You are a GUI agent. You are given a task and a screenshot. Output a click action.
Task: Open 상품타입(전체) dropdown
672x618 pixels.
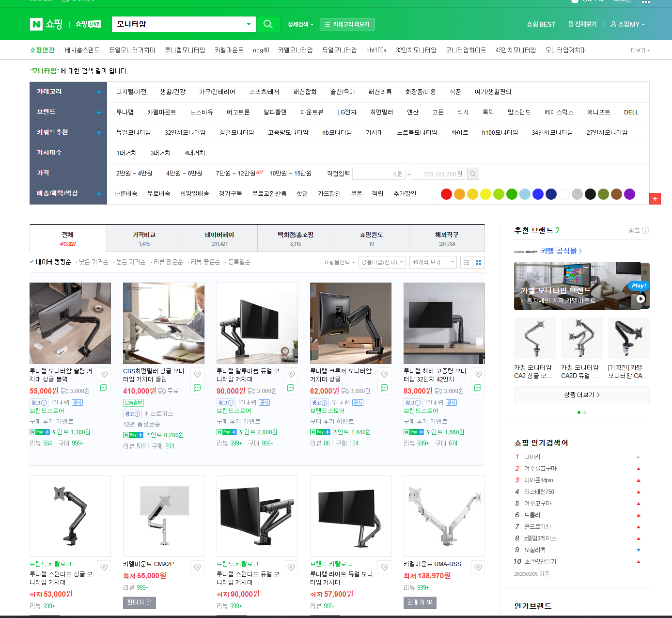[x=382, y=262]
